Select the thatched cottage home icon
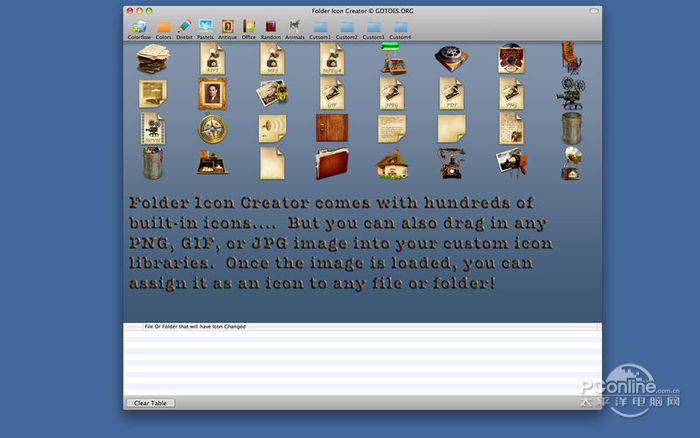700x438 pixels. 392,163
